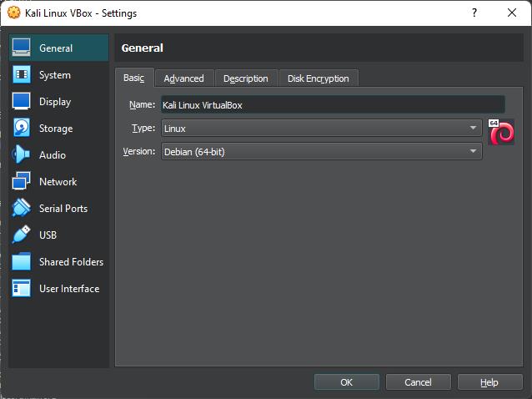532x399 pixels.
Task: Go to Storage settings
Action: 58,128
